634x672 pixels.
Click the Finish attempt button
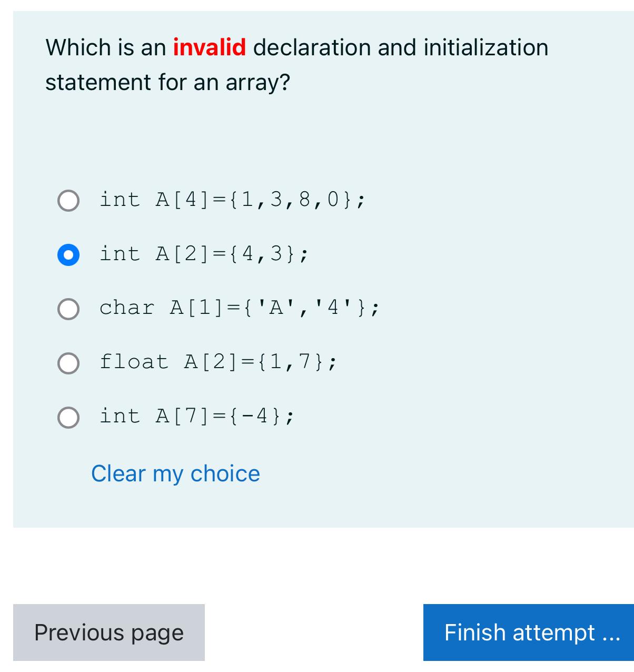(528, 632)
